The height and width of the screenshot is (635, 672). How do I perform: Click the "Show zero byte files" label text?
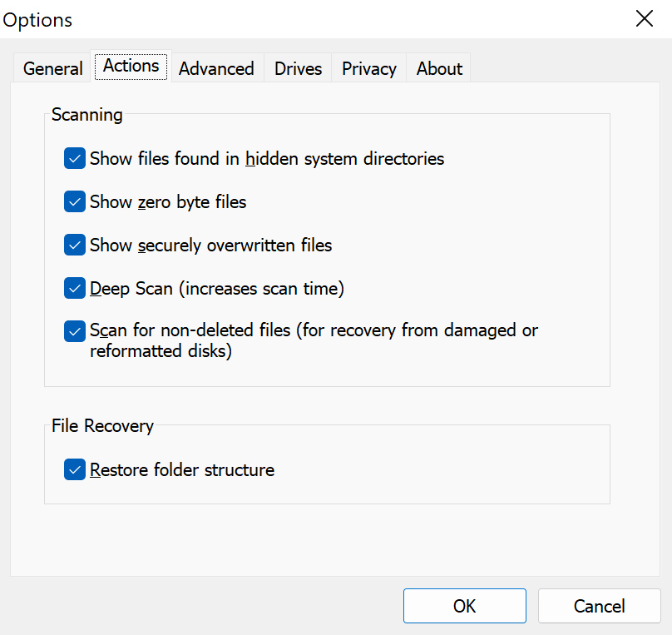(x=168, y=202)
